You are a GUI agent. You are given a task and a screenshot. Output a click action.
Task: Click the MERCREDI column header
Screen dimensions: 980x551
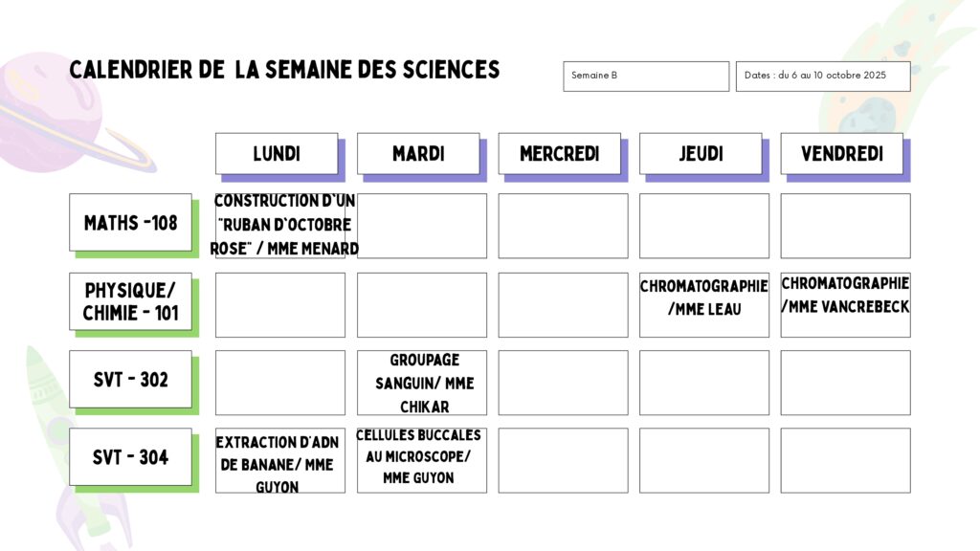[x=559, y=154]
